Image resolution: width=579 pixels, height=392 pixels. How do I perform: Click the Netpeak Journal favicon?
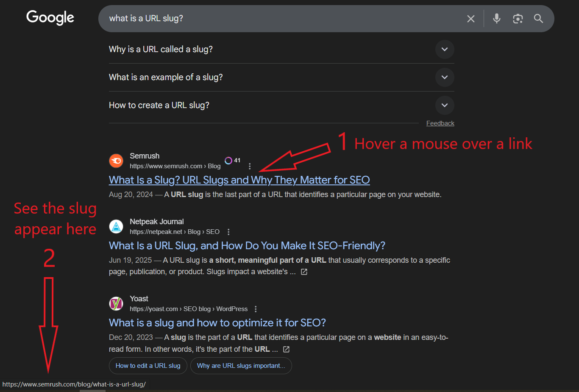tap(116, 226)
